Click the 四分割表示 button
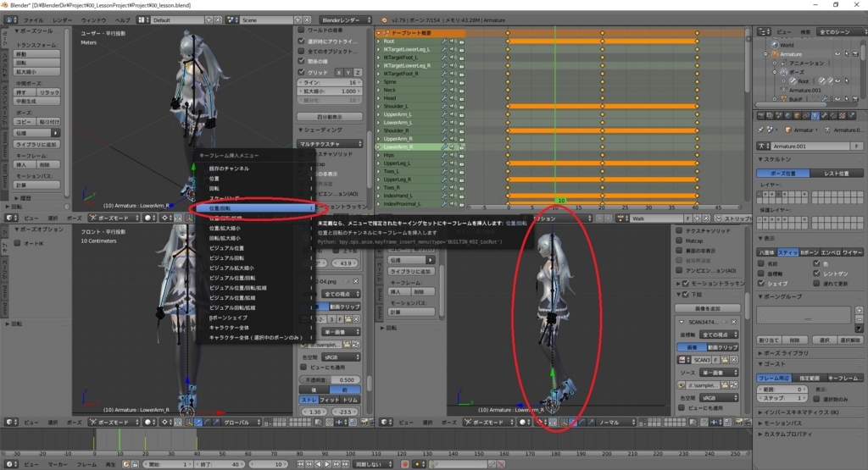868x470 pixels. [330, 117]
